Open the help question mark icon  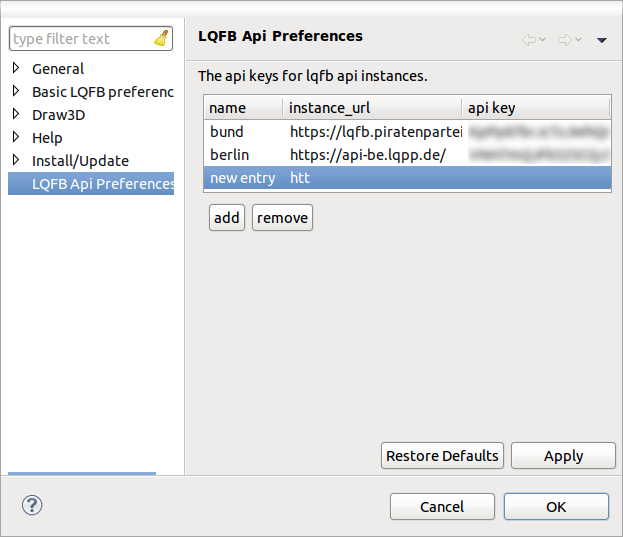31,505
